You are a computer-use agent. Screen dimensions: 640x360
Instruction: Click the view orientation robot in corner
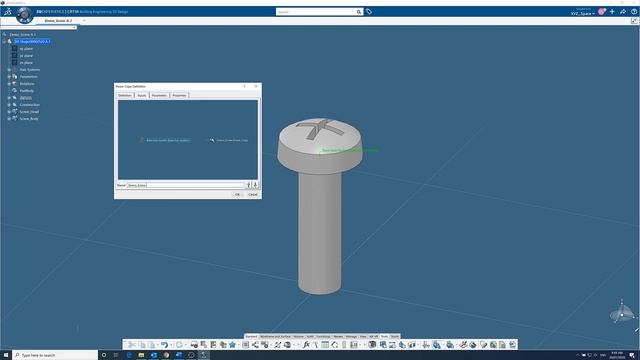pos(622,313)
